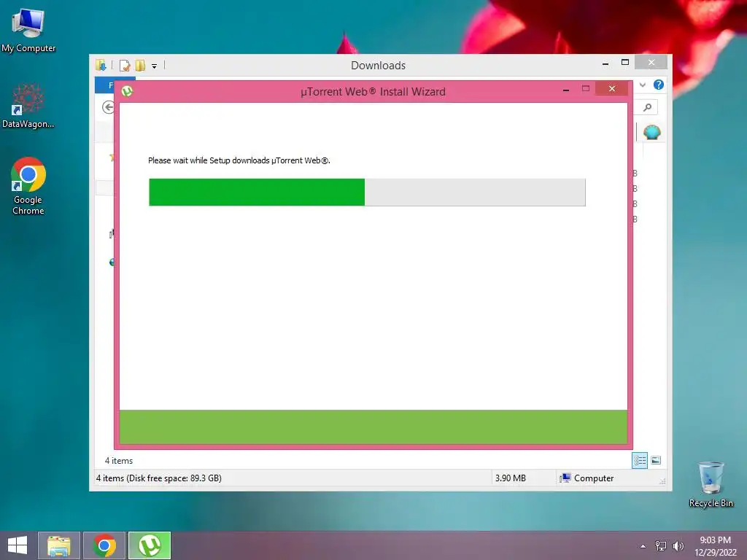Minimize the Downloads window
747x560 pixels.
pos(605,63)
